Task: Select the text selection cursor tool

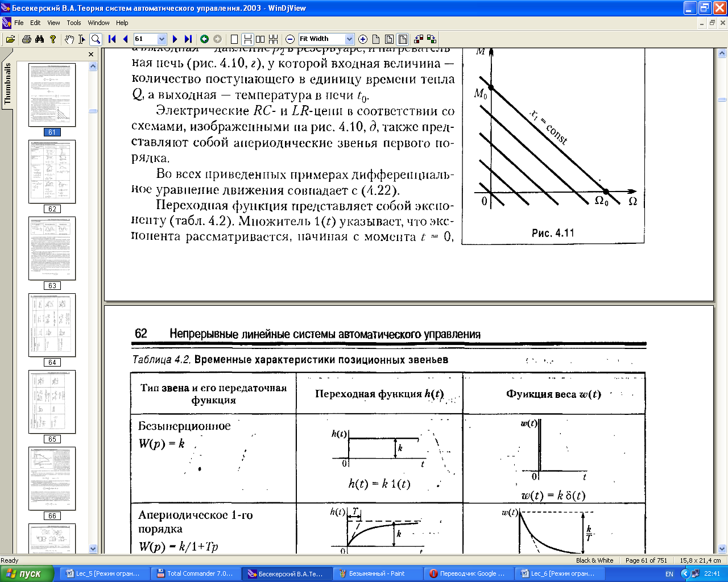Action: click(x=82, y=39)
